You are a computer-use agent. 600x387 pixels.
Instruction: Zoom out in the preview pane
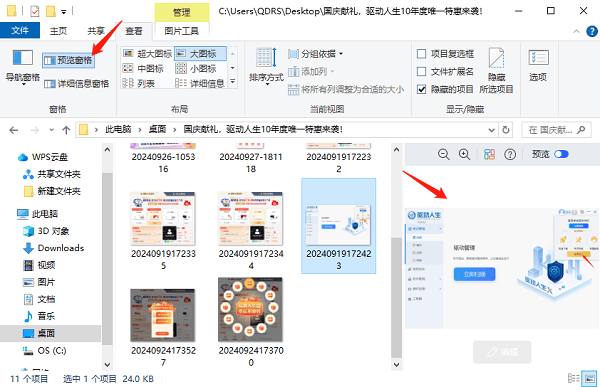click(x=443, y=154)
